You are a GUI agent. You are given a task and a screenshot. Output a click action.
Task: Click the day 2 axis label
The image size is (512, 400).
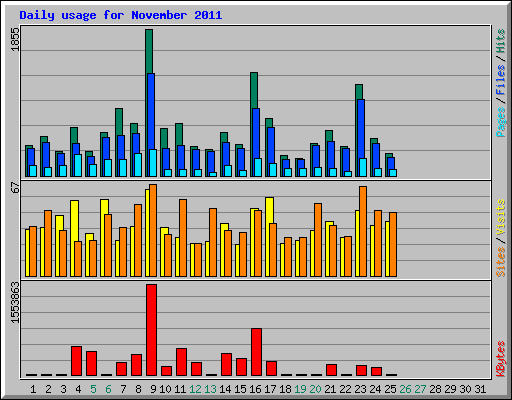48,389
